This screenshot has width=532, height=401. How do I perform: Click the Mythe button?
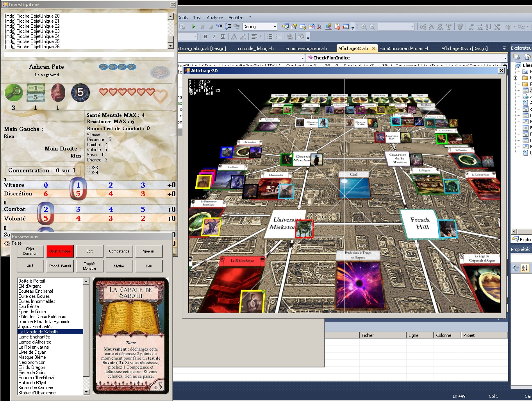click(x=119, y=266)
